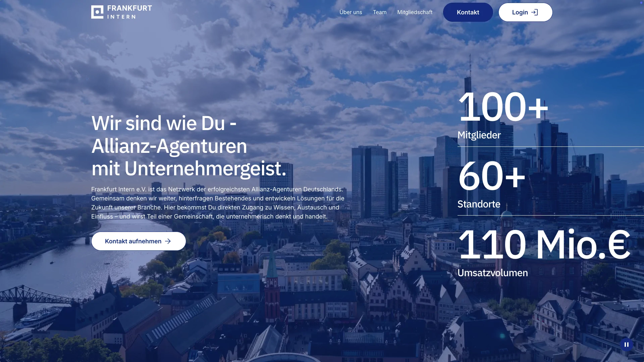The width and height of the screenshot is (644, 362).
Task: Click the blue Kontakt button
Action: tap(468, 12)
